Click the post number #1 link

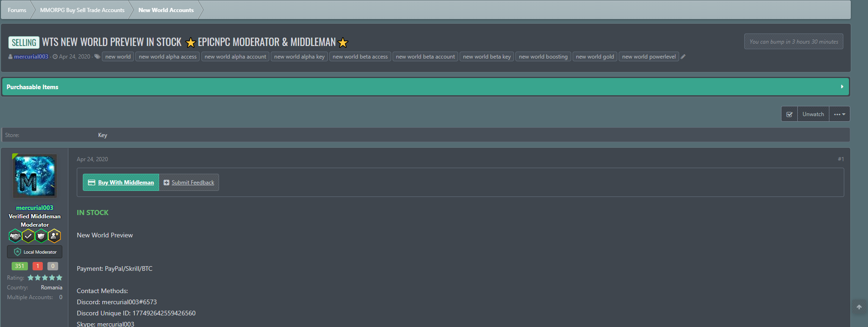pos(841,159)
